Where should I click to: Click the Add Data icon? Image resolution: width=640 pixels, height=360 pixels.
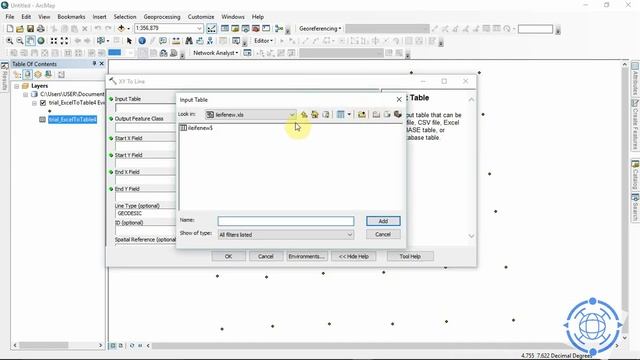coord(121,29)
